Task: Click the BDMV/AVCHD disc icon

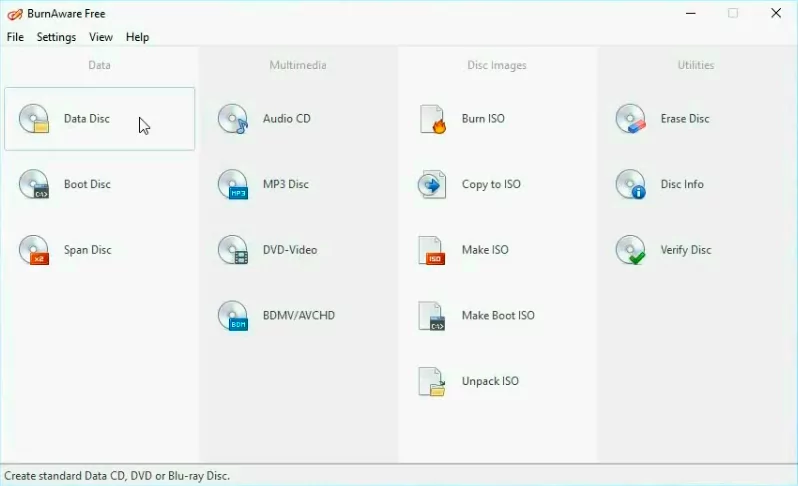Action: pyautogui.click(x=233, y=316)
